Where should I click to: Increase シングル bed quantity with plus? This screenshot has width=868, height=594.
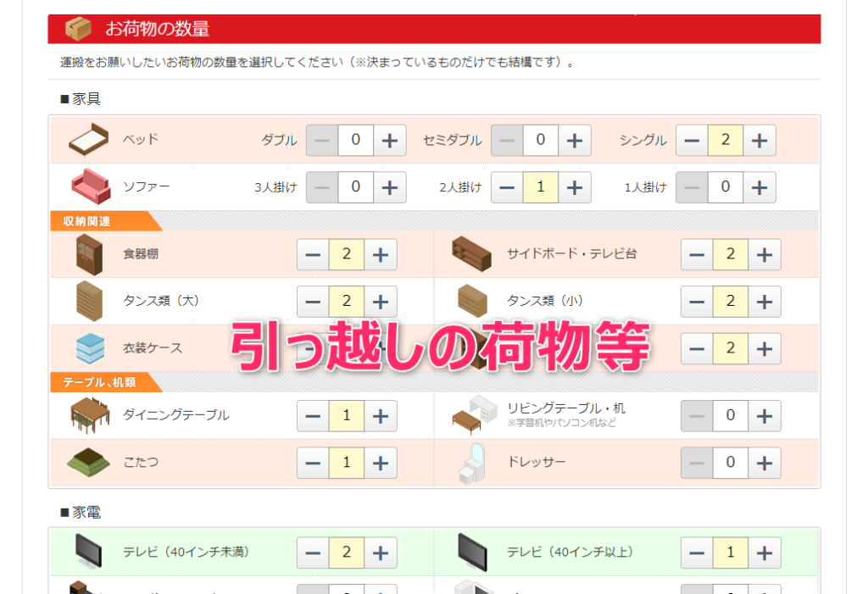click(759, 140)
